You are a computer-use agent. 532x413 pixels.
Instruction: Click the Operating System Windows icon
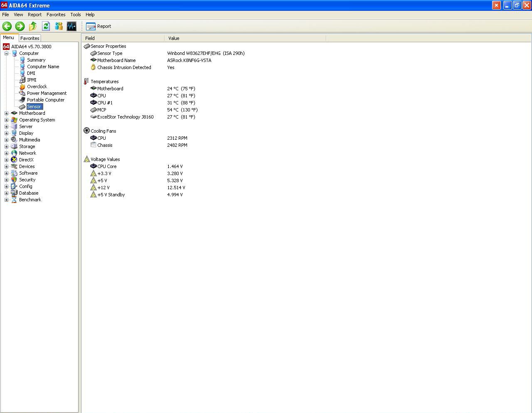pos(14,120)
